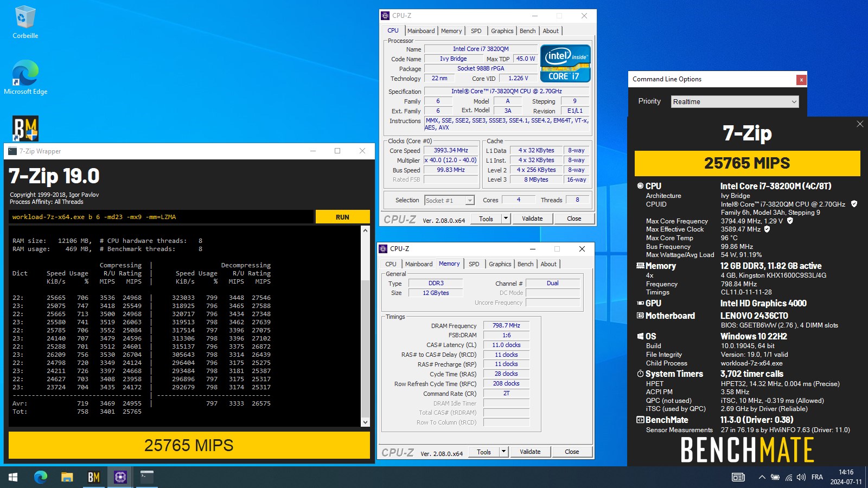This screenshot has width=868, height=488.
Task: Click the Motherboard section icon in BenchMate
Action: pyautogui.click(x=640, y=316)
